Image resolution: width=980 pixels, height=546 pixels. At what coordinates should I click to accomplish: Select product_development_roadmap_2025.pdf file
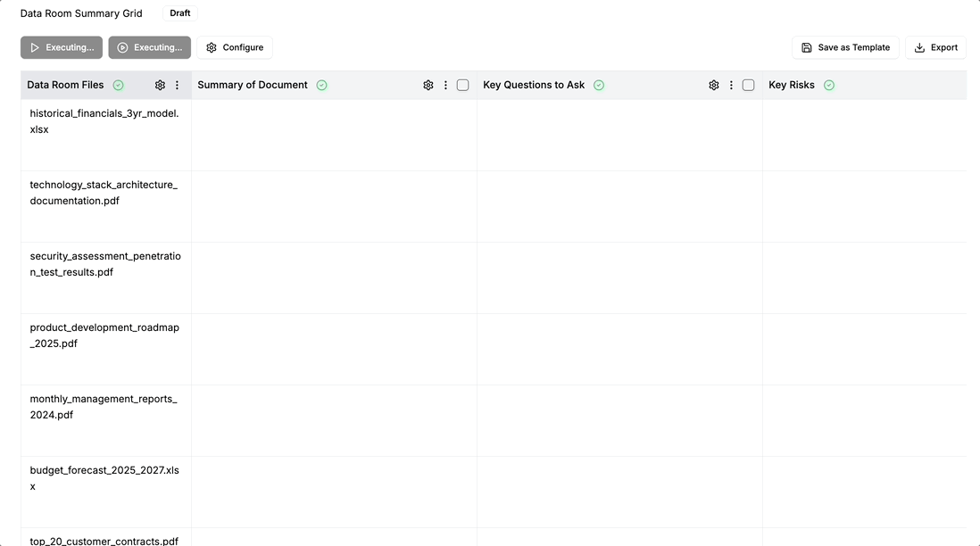pos(104,335)
